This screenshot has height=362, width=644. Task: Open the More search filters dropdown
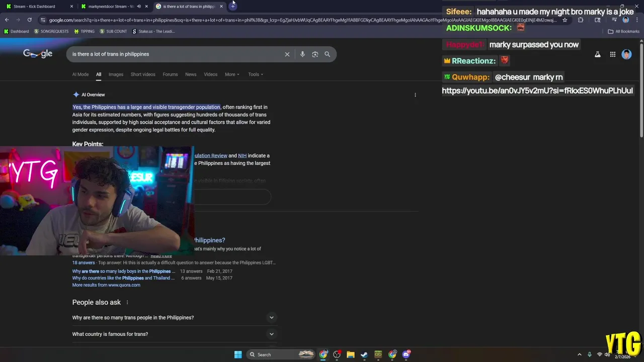(232, 74)
